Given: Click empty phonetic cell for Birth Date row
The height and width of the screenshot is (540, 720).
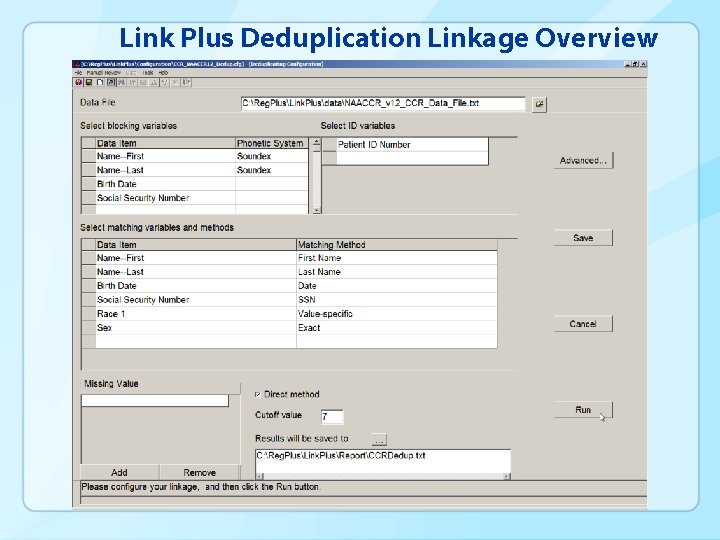Looking at the screenshot, I should 272,184.
